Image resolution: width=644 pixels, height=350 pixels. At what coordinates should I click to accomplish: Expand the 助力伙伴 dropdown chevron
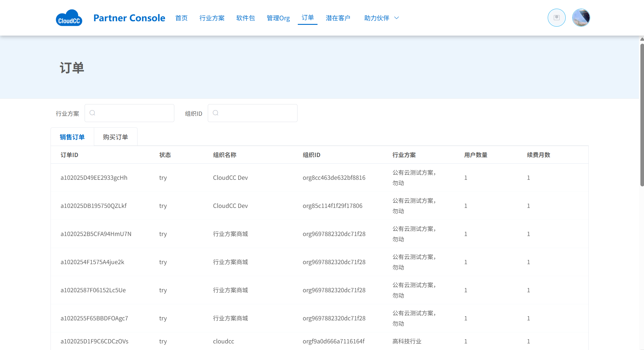point(397,18)
